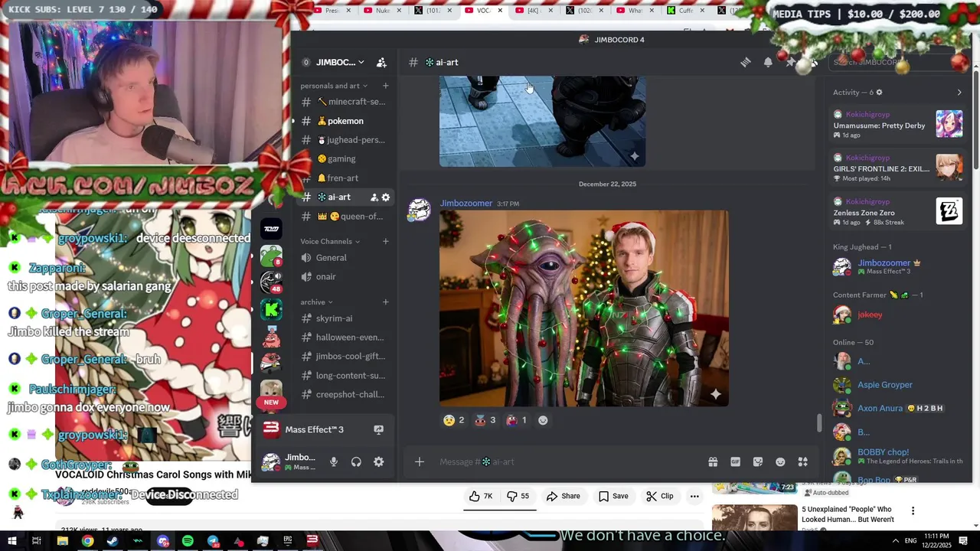Toggle the fearful face reaction with count 2
The image size is (980, 551).
[453, 420]
